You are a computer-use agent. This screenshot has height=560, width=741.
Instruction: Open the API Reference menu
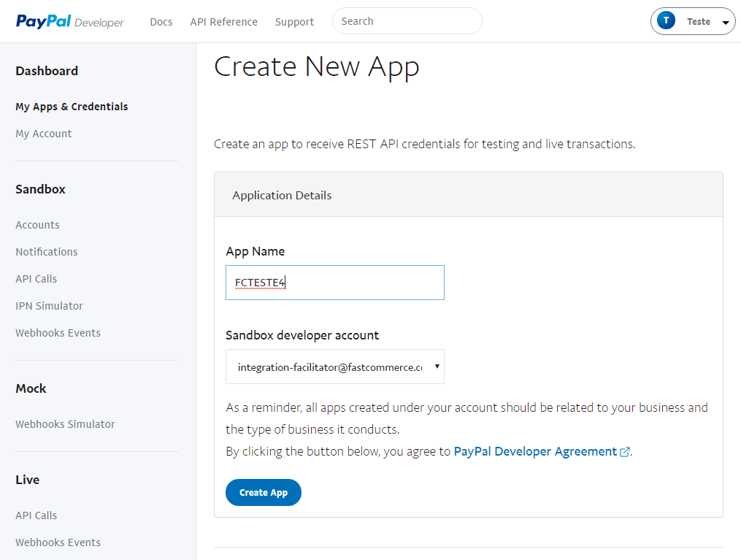[x=223, y=22]
